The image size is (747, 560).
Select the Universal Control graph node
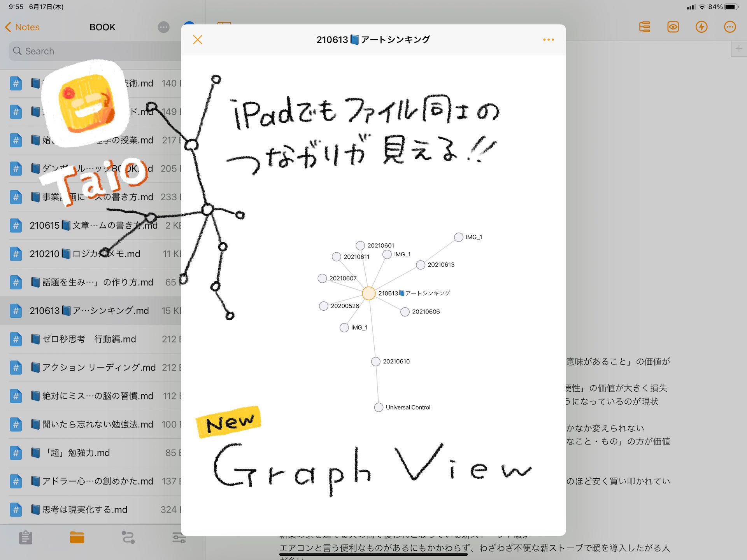point(379,408)
